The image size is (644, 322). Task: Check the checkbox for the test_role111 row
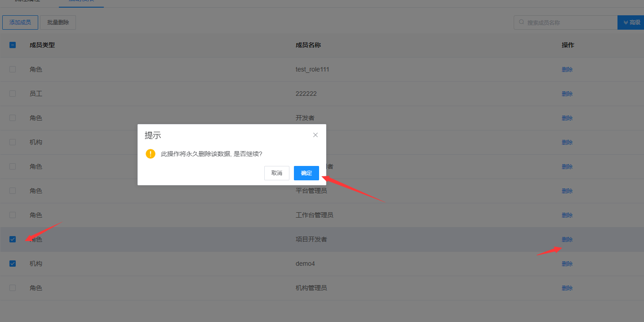(12, 69)
